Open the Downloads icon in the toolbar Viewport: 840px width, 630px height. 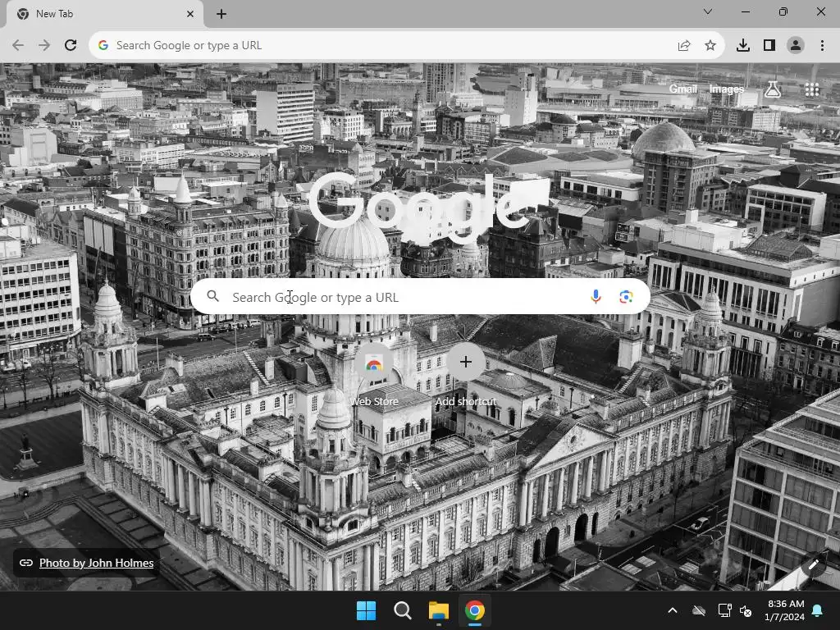click(x=743, y=46)
